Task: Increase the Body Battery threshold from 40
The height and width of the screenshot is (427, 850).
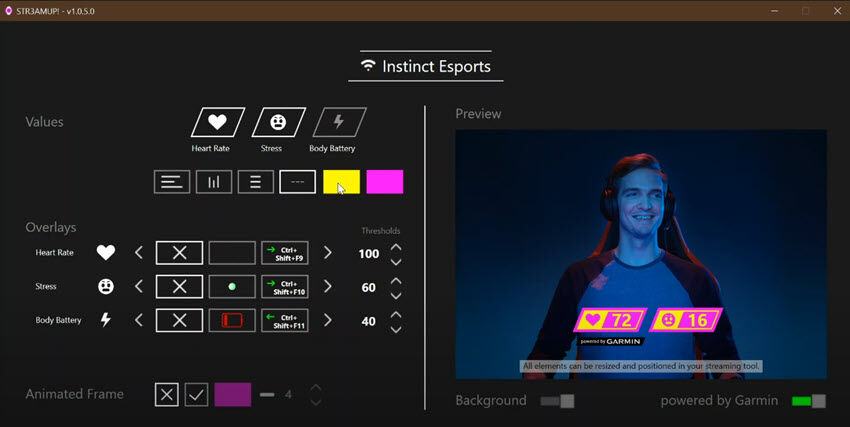Action: tap(396, 314)
